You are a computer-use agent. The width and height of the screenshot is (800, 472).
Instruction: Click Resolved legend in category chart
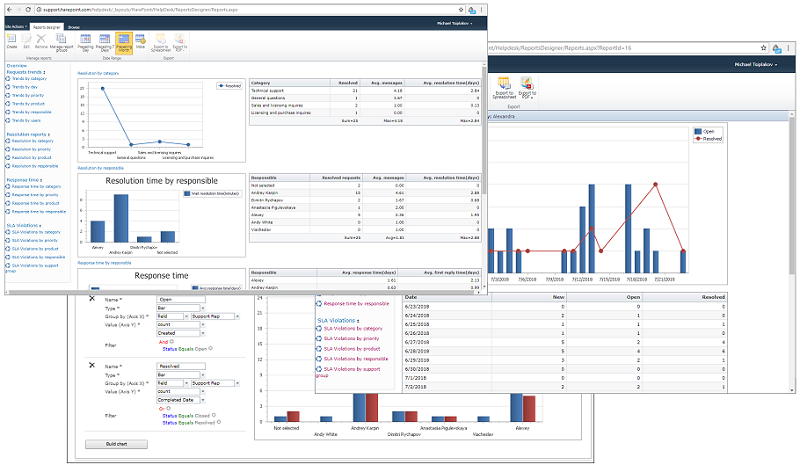[x=230, y=86]
